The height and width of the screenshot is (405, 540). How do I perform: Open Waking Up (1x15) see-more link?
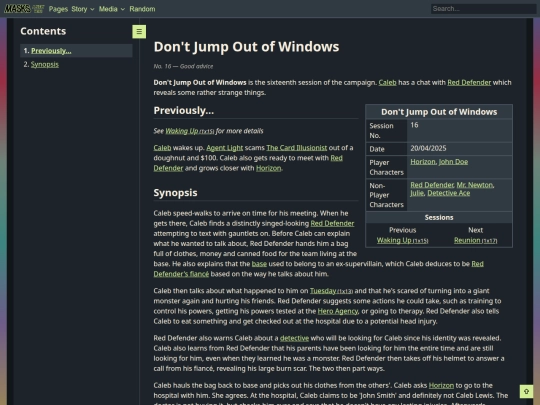190,131
